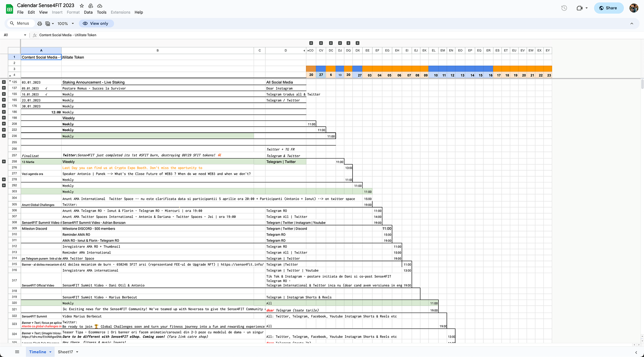Select row 1 header
Screen dimensions: 644x357
pyautogui.click(x=14, y=57)
